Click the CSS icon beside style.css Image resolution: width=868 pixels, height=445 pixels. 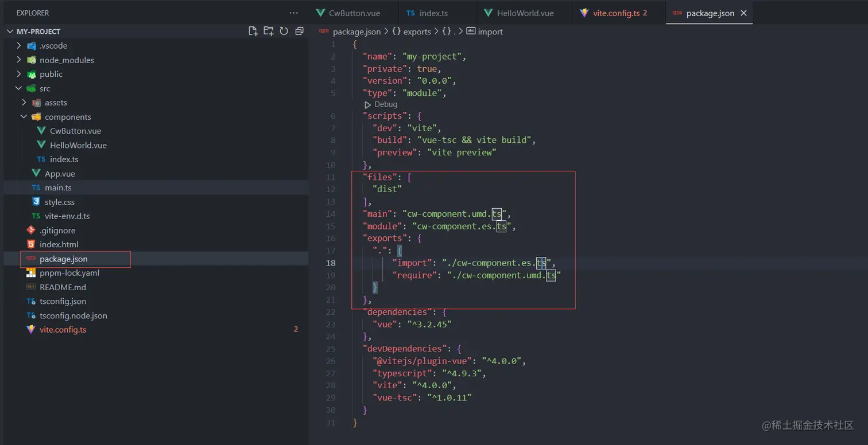click(36, 202)
